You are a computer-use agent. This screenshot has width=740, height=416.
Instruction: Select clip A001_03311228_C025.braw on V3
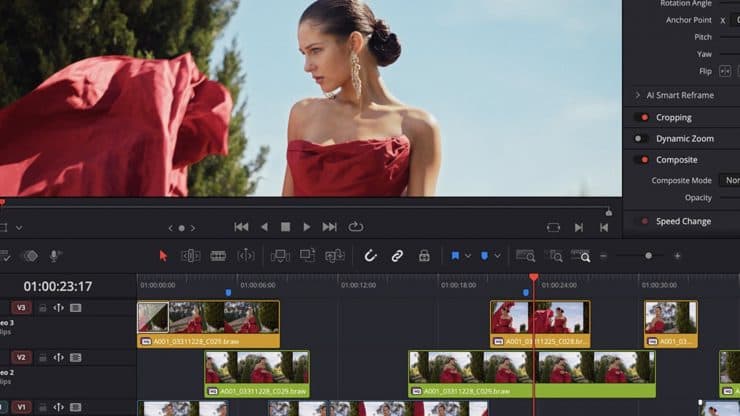coord(208,324)
